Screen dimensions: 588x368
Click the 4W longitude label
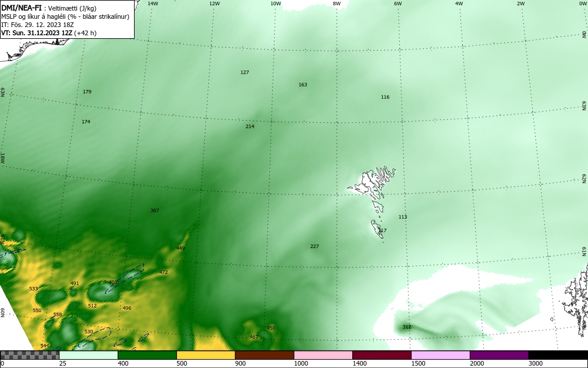[x=459, y=4]
